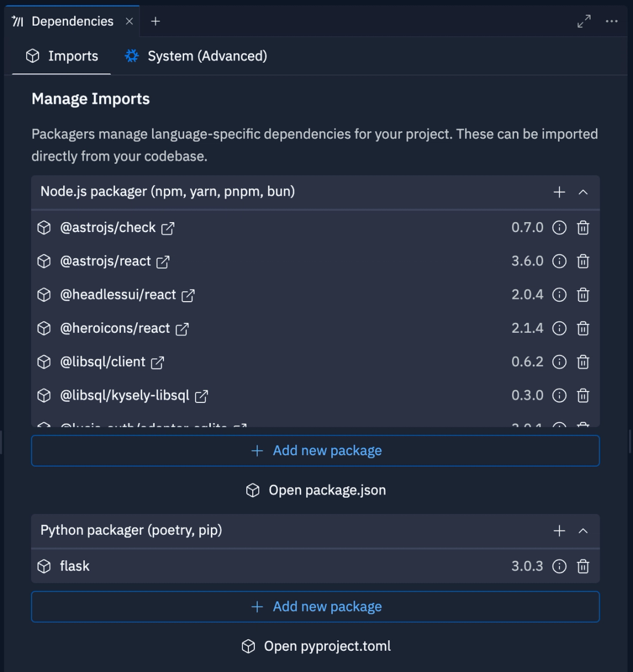
Task: Show info for the flask package
Action: click(559, 566)
